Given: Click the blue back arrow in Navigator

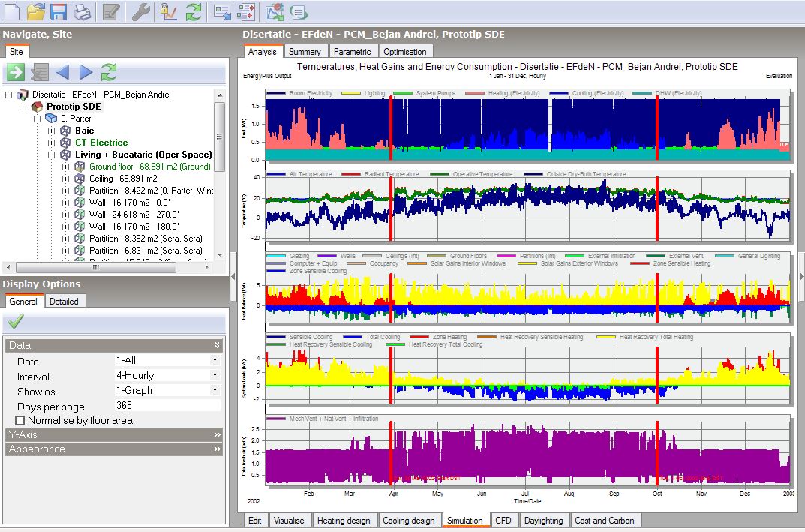Looking at the screenshot, I should [x=62, y=72].
